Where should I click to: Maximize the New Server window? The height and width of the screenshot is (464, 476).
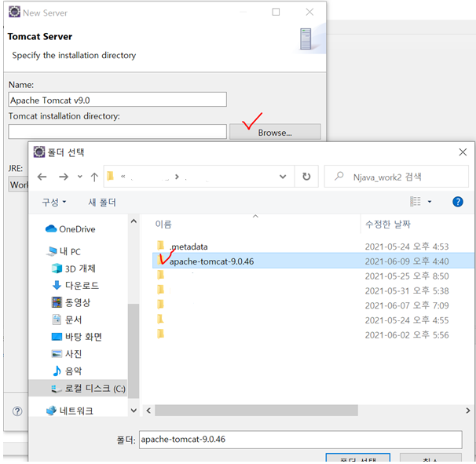(276, 12)
